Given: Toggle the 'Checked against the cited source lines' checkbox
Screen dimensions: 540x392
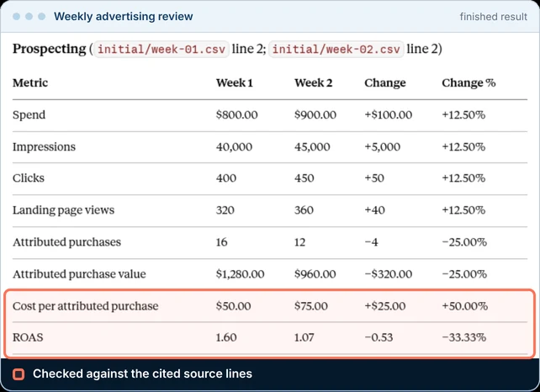Looking at the screenshot, I should pos(19,374).
